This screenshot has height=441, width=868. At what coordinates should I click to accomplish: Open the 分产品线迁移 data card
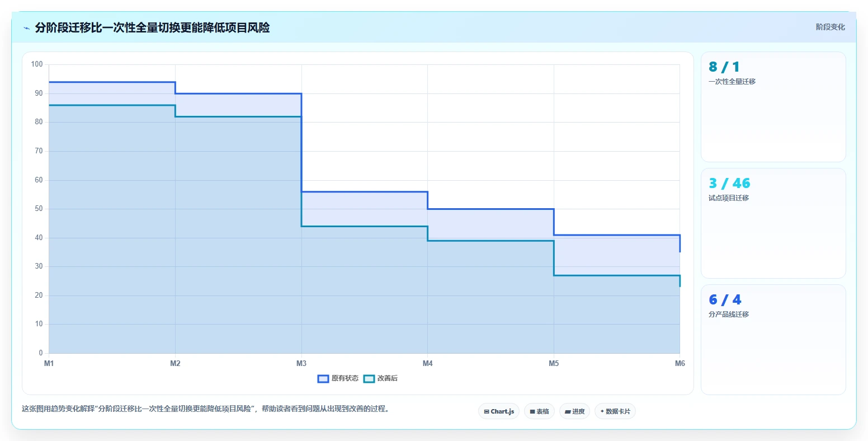click(773, 340)
